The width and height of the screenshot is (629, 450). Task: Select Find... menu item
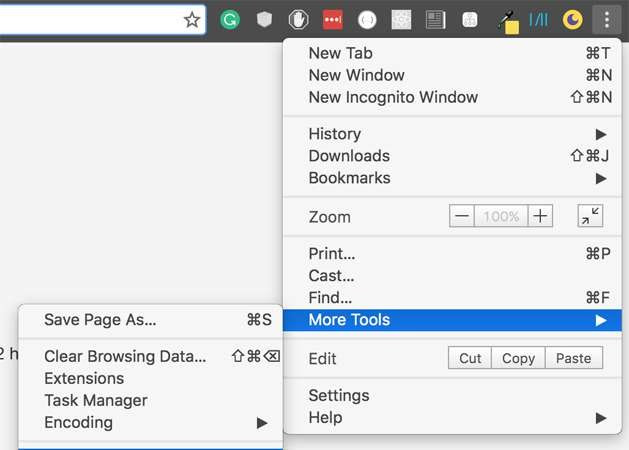point(452,298)
